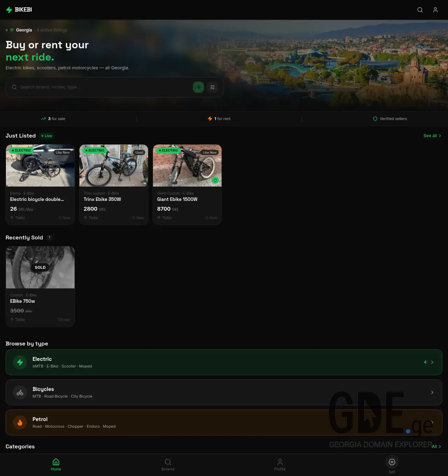Click 'Georgia' location label
The image size is (448, 476).
[x=24, y=30]
